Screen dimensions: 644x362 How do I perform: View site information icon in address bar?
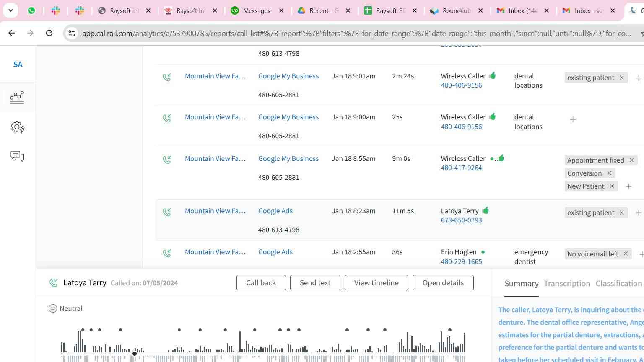click(x=72, y=33)
